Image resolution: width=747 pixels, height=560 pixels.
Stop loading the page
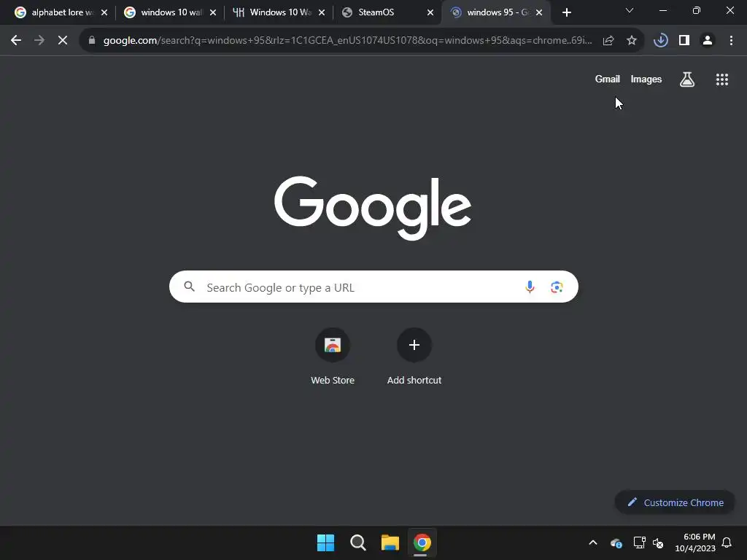click(x=63, y=41)
